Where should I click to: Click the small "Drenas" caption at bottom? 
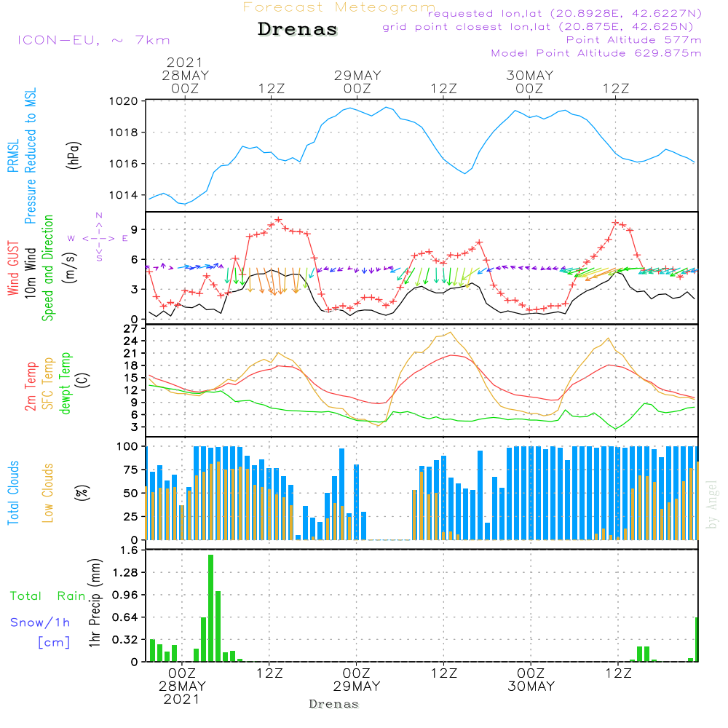(334, 704)
